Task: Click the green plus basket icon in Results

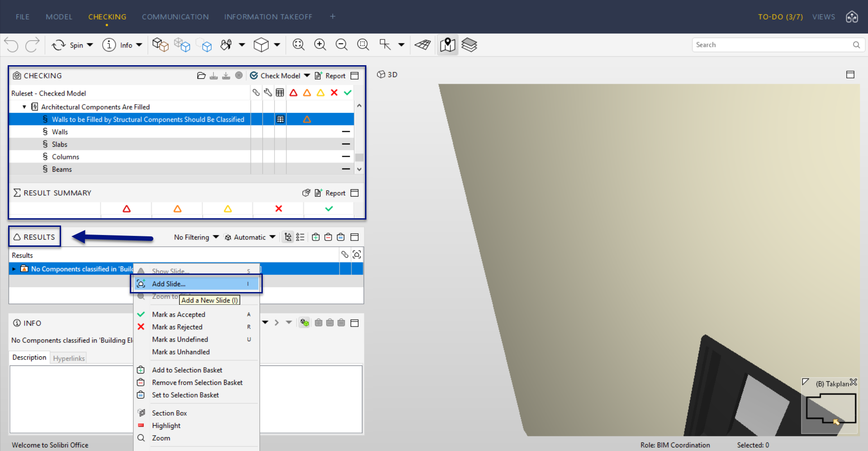Action: tap(316, 237)
